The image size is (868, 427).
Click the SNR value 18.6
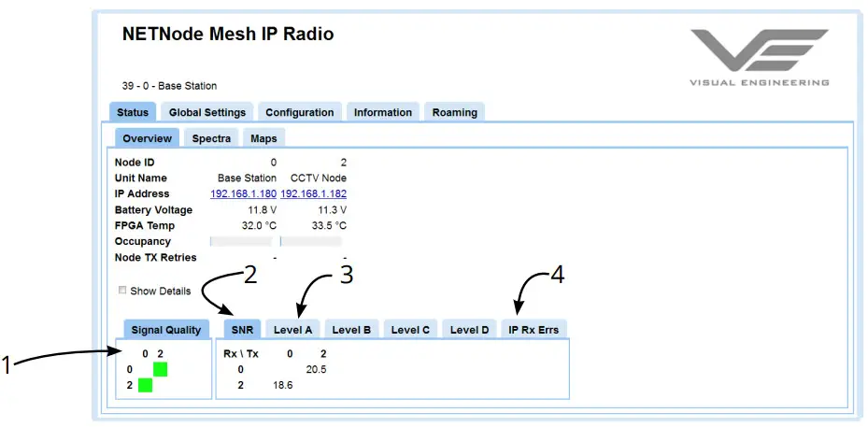(x=283, y=385)
